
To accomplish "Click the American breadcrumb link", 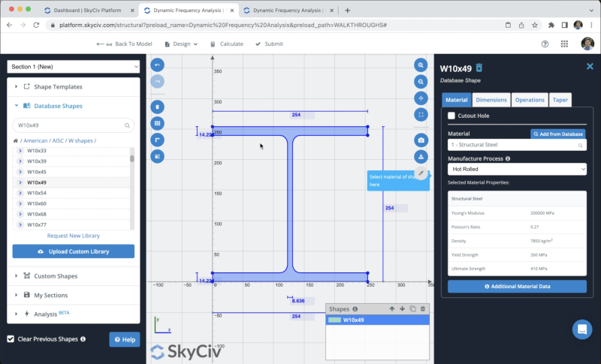I will pos(35,141).
